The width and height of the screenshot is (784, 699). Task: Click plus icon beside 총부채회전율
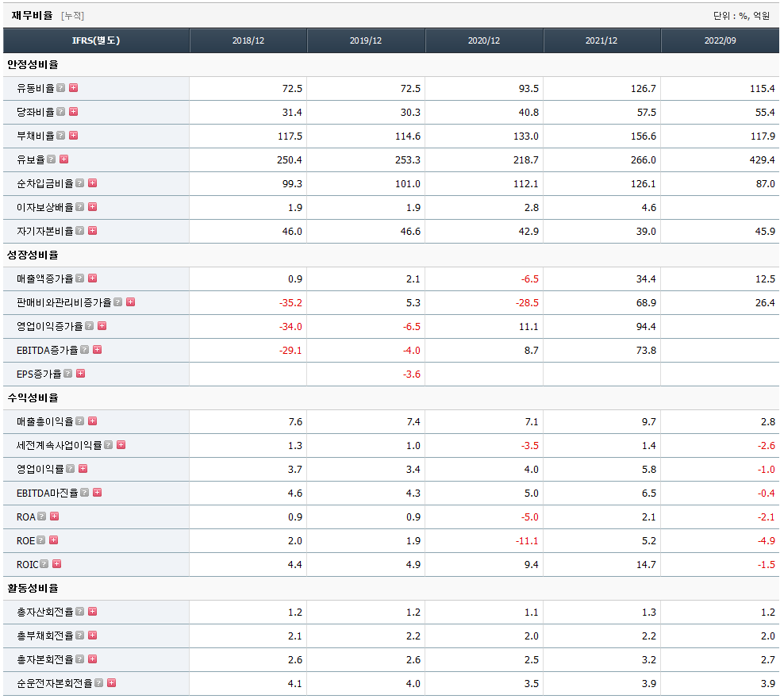93,635
